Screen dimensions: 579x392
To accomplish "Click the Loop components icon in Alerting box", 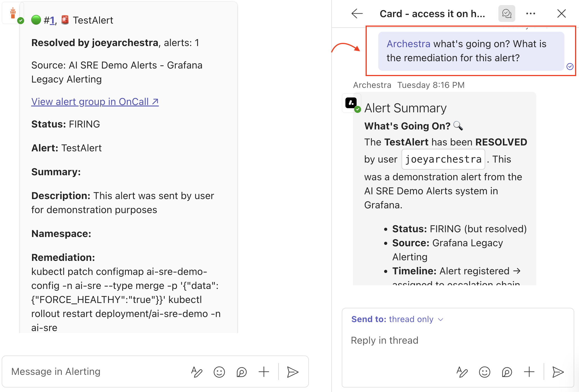I will pyautogui.click(x=241, y=372).
